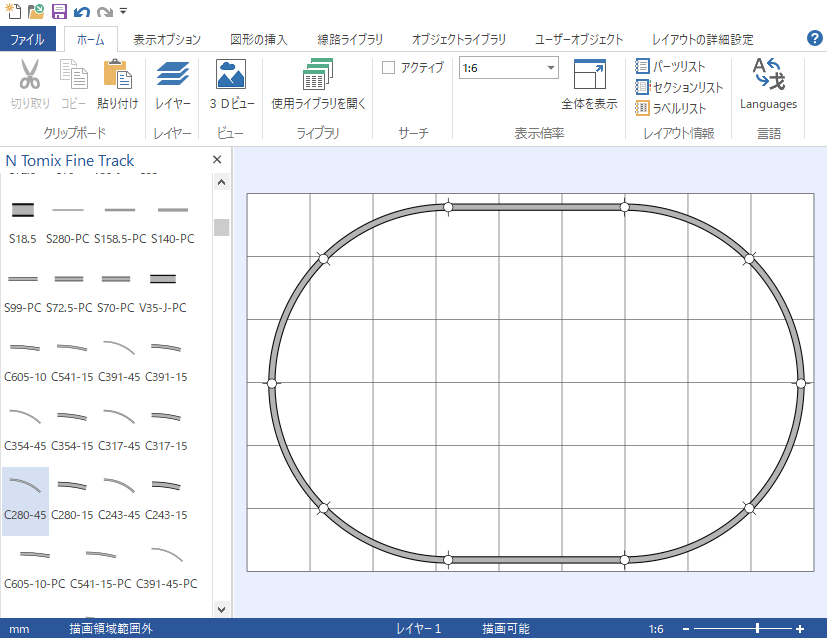This screenshot has height=638, width=827.
Task: Select the S72.5-PC track piece
Action: point(69,291)
